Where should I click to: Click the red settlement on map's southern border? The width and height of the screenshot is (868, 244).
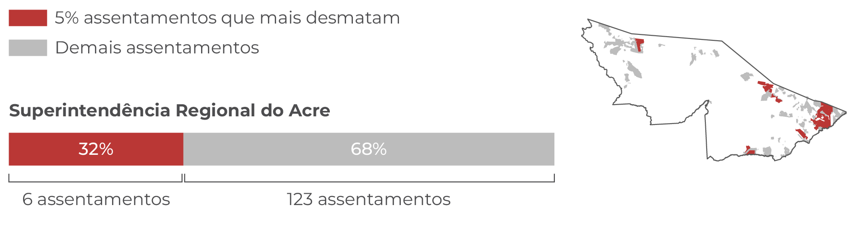coord(750,150)
